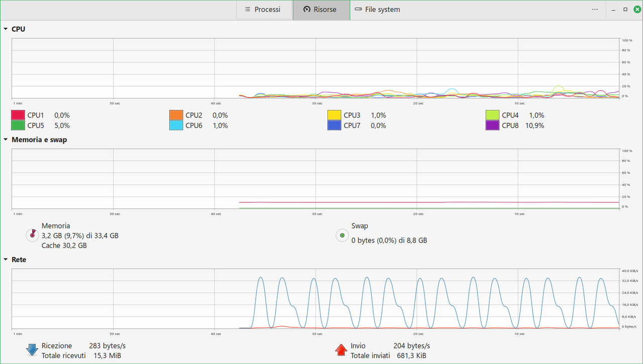Maximize the system monitor window
Viewport: 643px width, 364px height.
coord(625,10)
